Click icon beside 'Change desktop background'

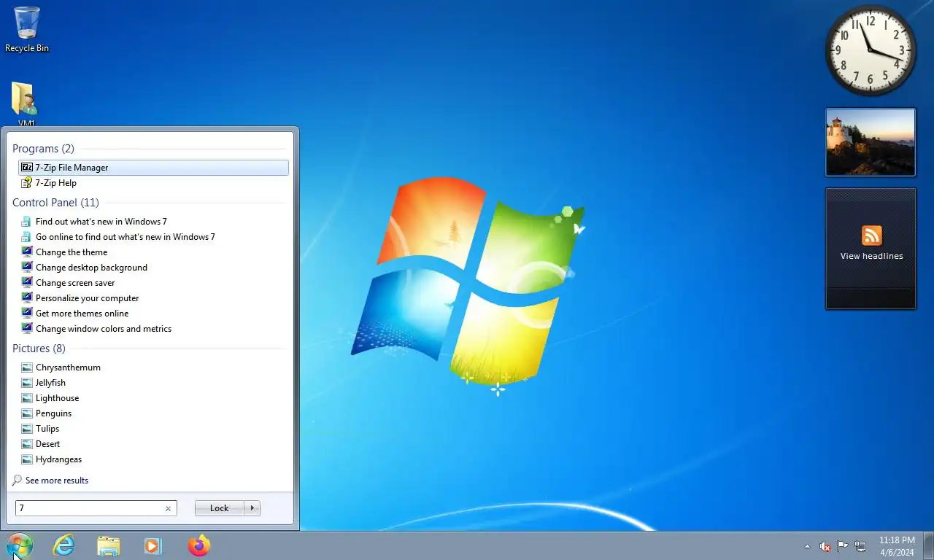(27, 267)
